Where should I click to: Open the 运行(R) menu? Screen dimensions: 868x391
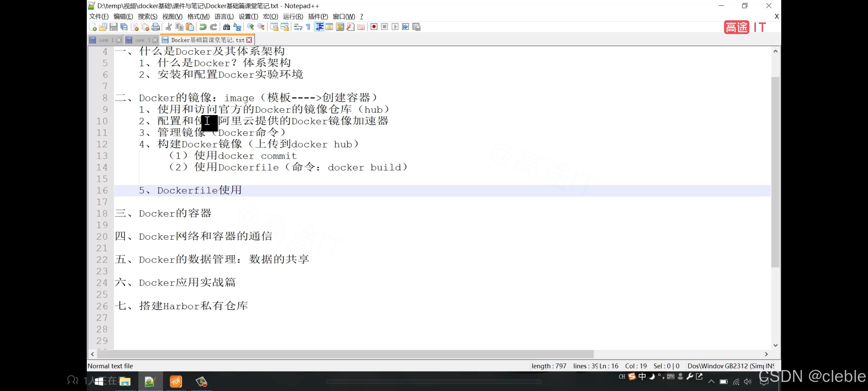[x=293, y=17]
